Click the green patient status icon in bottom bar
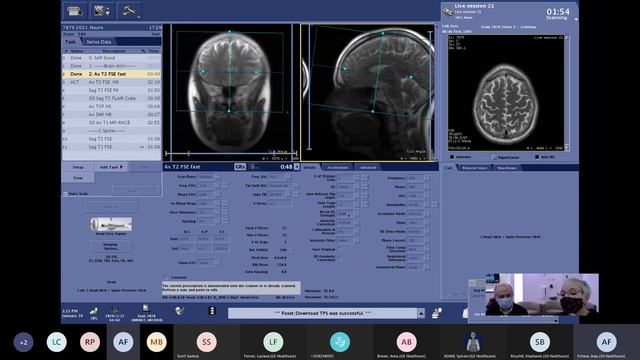Image resolution: width=640 pixels, height=360 pixels. tap(94, 312)
